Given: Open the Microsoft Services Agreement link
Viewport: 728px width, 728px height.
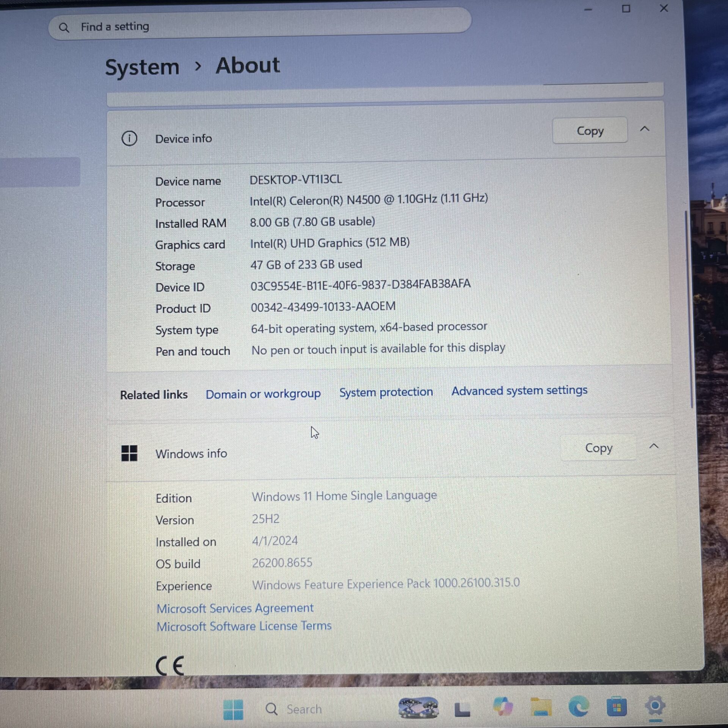Looking at the screenshot, I should pos(235,608).
